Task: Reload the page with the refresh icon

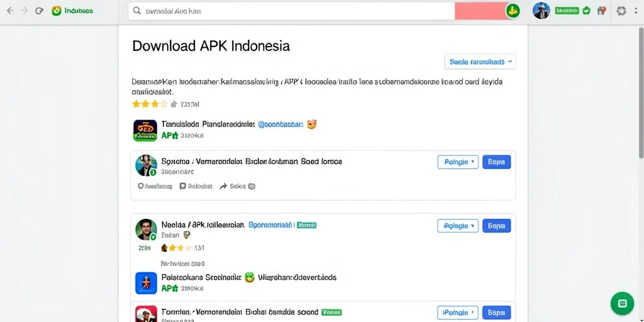Action: click(39, 11)
